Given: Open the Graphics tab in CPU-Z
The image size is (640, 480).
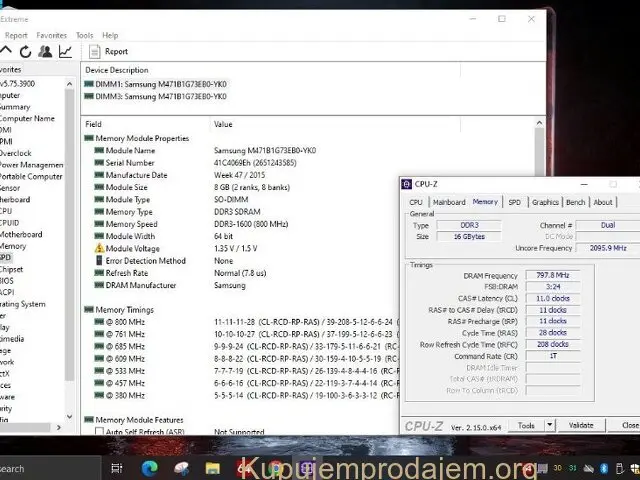Looking at the screenshot, I should pyautogui.click(x=545, y=202).
